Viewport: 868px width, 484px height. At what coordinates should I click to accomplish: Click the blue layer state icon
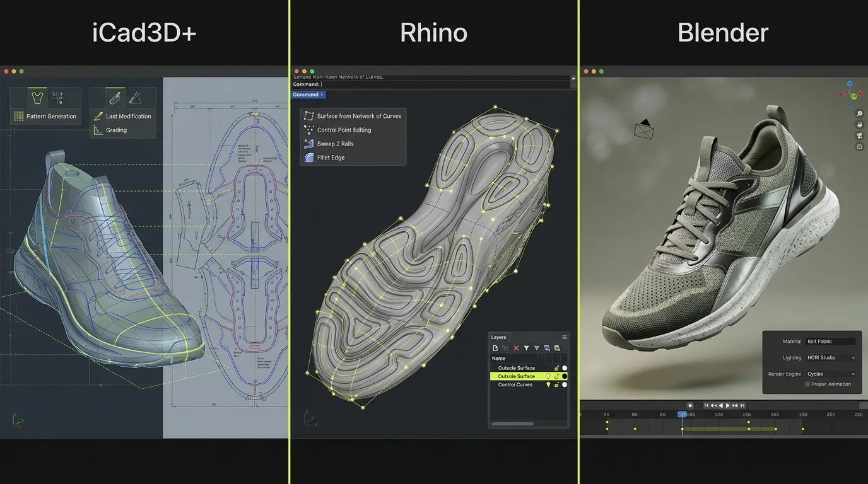547,348
